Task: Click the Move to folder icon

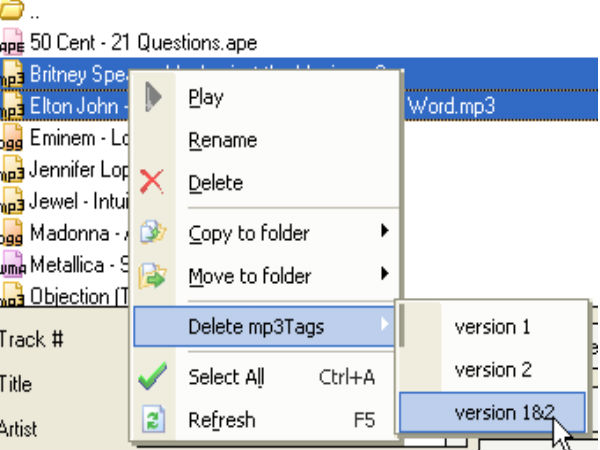Action: (x=153, y=276)
